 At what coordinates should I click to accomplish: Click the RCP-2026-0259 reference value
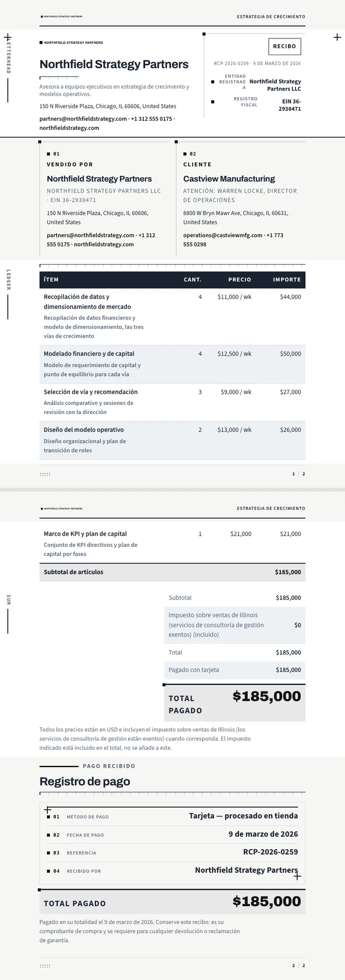[271, 852]
